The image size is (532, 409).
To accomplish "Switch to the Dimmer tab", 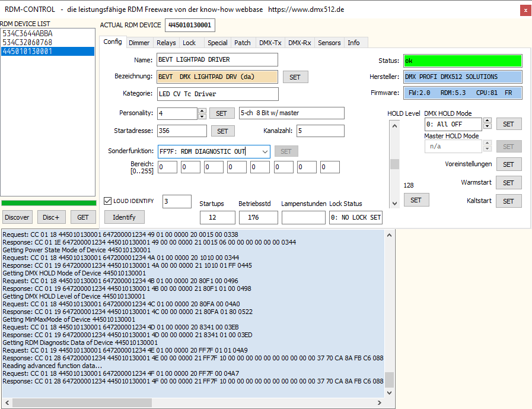I will pyautogui.click(x=139, y=43).
